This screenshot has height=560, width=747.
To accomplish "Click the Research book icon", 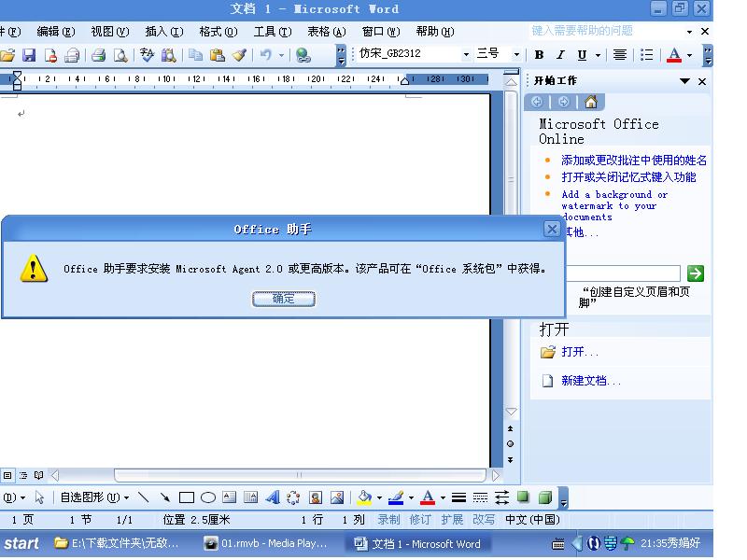I will tap(169, 55).
